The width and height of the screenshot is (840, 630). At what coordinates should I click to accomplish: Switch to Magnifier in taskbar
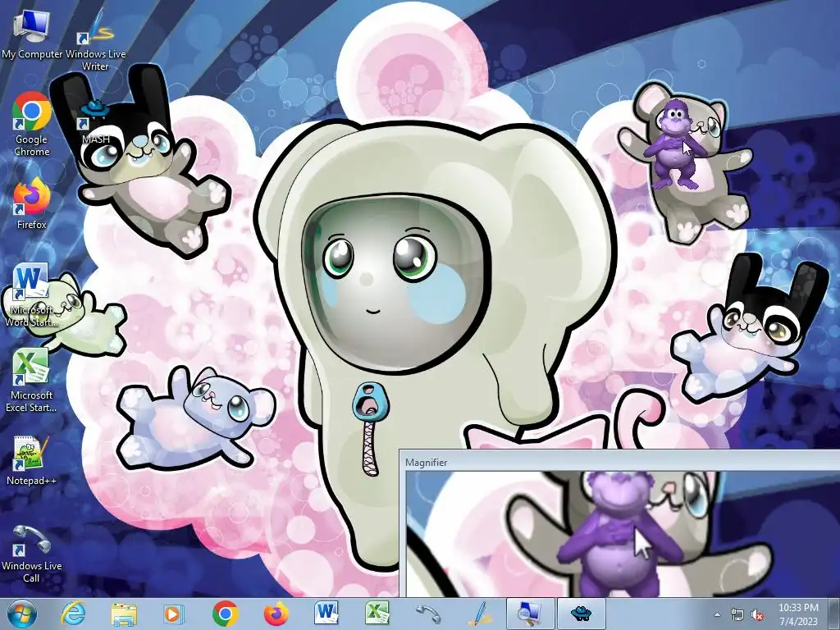[x=530, y=614]
